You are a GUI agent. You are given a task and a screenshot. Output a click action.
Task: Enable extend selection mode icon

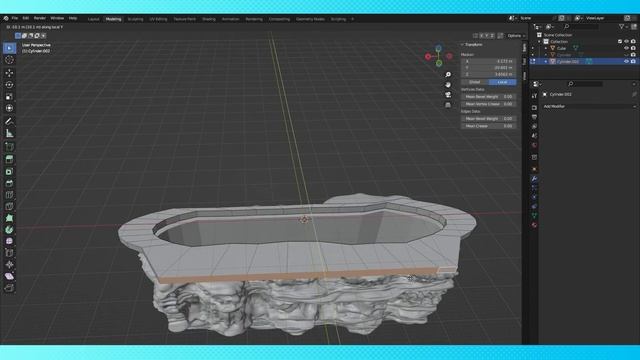(x=24, y=36)
